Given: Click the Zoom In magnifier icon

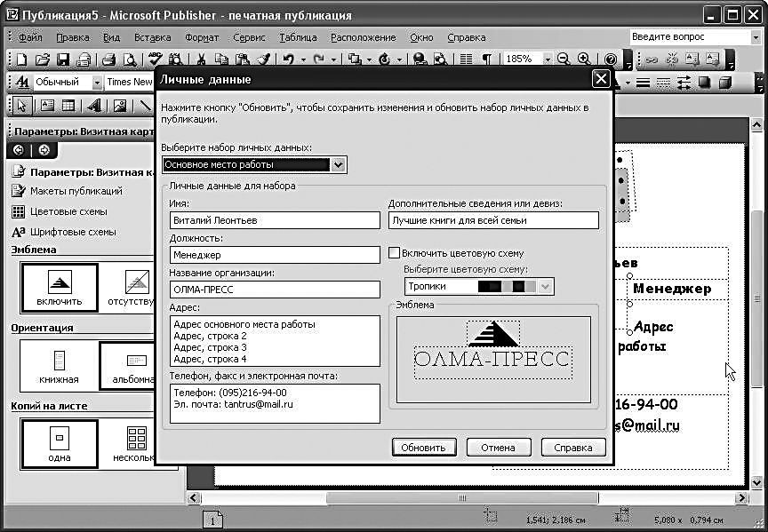Looking at the screenshot, I should pyautogui.click(x=584, y=60).
